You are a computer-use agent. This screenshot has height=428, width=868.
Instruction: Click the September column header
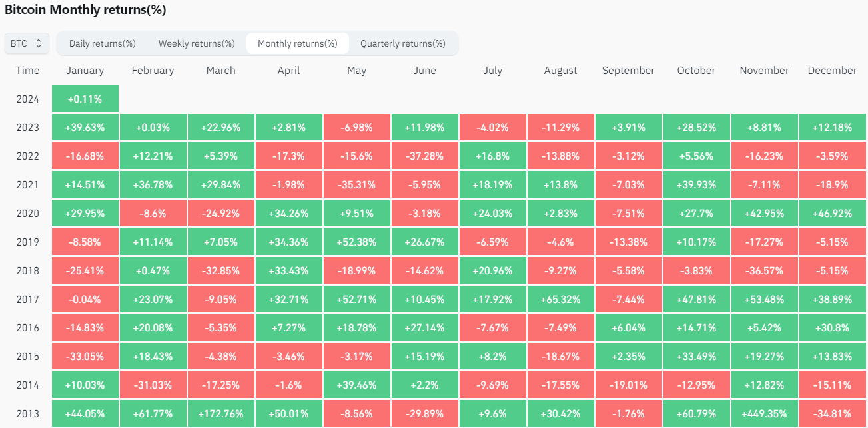click(628, 70)
